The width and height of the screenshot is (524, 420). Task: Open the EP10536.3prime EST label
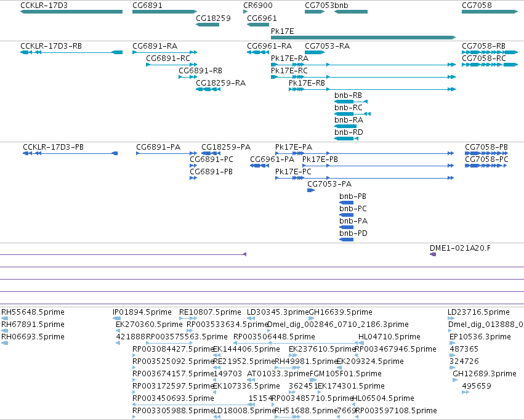480,337
